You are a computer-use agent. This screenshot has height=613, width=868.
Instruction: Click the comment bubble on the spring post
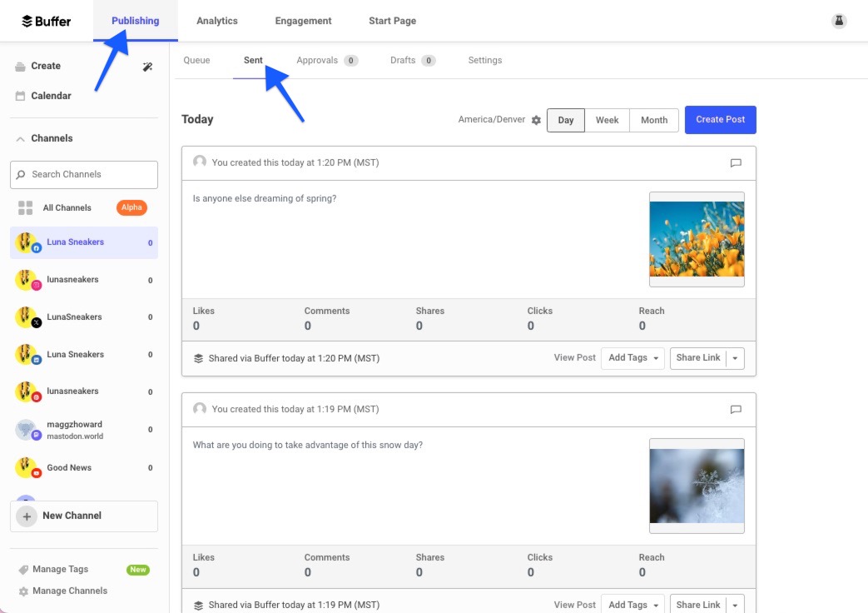(x=736, y=163)
